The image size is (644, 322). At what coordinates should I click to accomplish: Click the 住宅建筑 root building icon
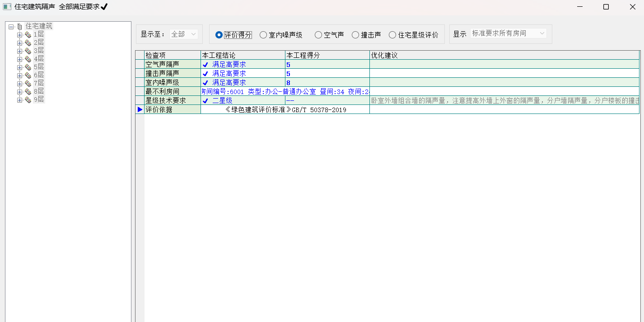pos(19,27)
